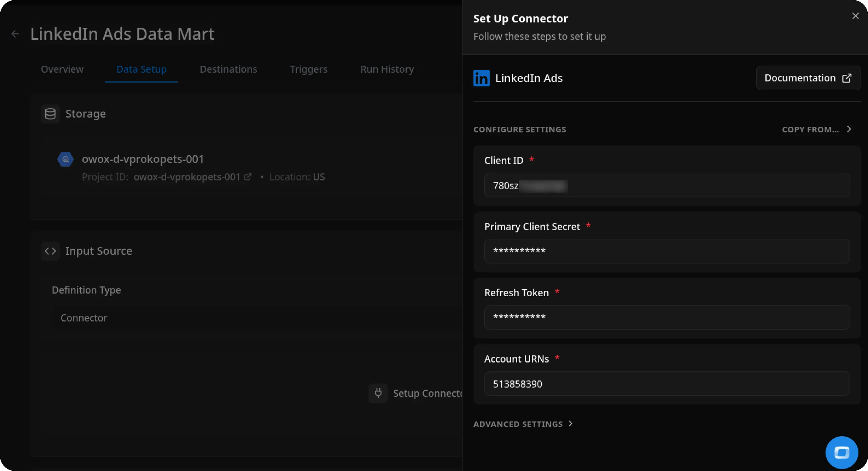Click the plug icon beside Setup Connector
This screenshot has height=471, width=868.
tap(378, 393)
